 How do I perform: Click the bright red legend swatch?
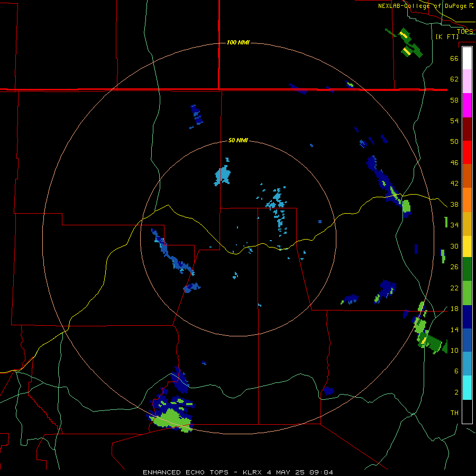click(467, 152)
